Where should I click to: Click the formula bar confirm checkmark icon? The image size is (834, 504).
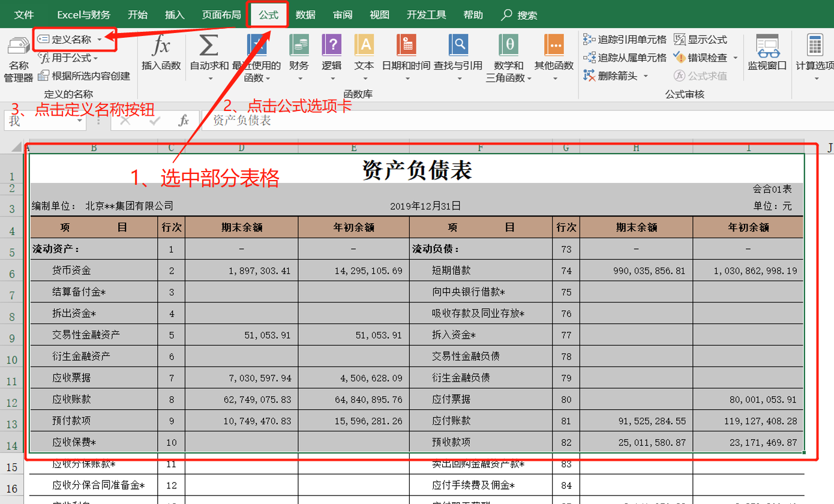click(155, 121)
